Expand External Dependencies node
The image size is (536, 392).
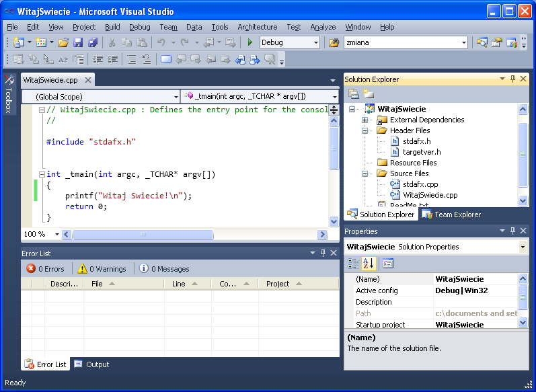click(365, 120)
